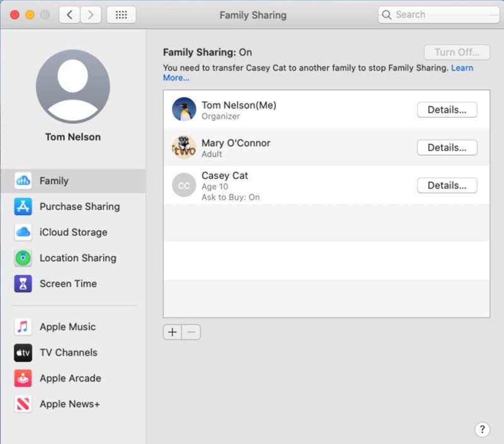Select the Apple News+ label in sidebar

tap(70, 404)
